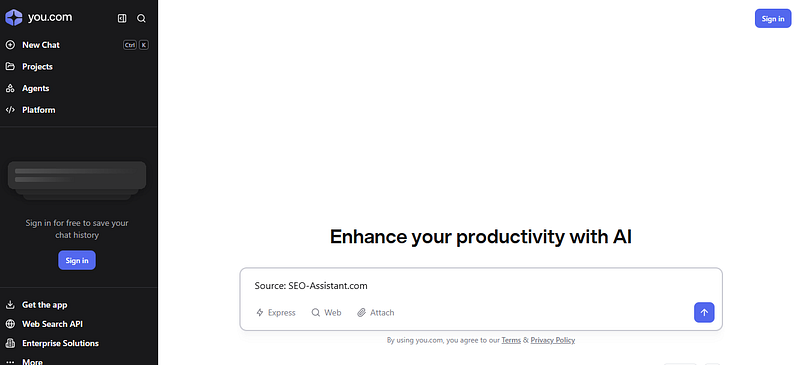
Task: Collapse the sidebar with panel icon
Action: 122,18
